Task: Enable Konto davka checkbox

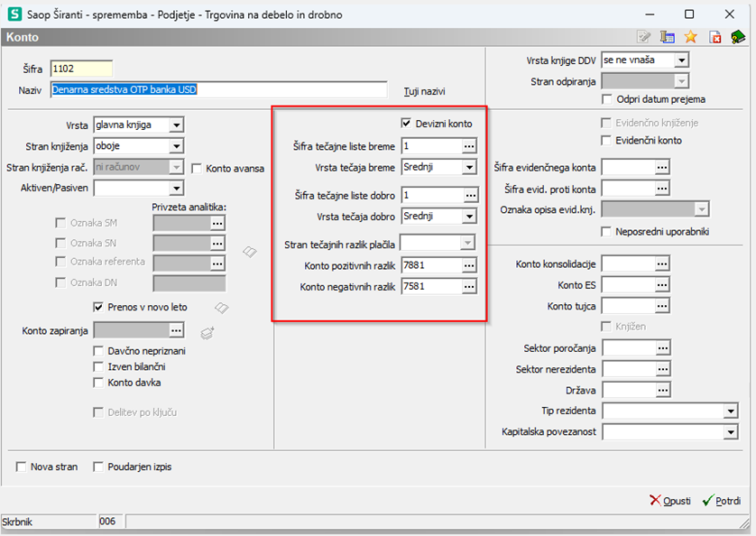Action: 98,383
